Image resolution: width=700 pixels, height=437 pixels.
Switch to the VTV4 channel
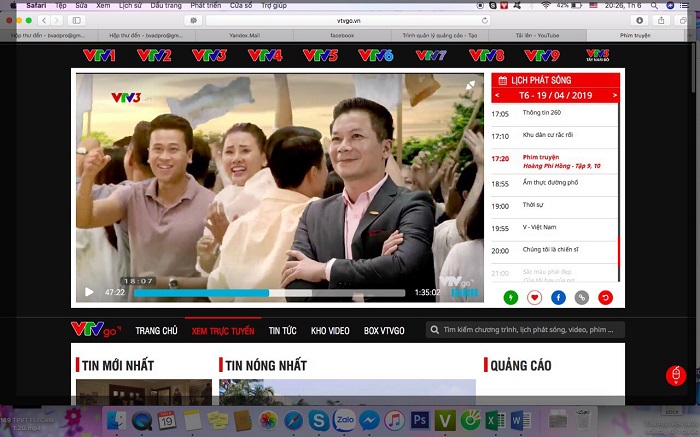(265, 55)
